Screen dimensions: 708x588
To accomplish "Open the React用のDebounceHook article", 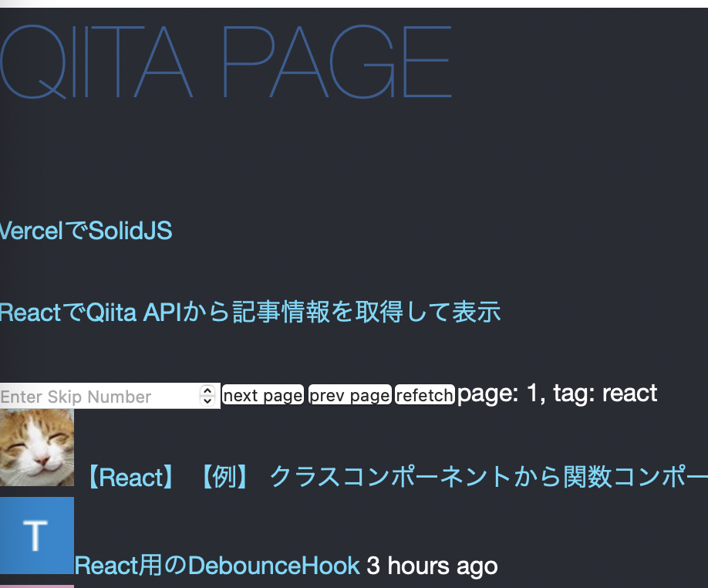I will (217, 566).
